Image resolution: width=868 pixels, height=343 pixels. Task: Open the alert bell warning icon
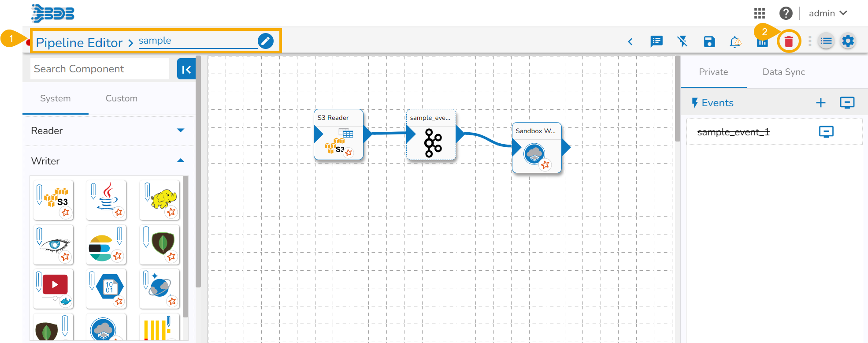pos(735,42)
